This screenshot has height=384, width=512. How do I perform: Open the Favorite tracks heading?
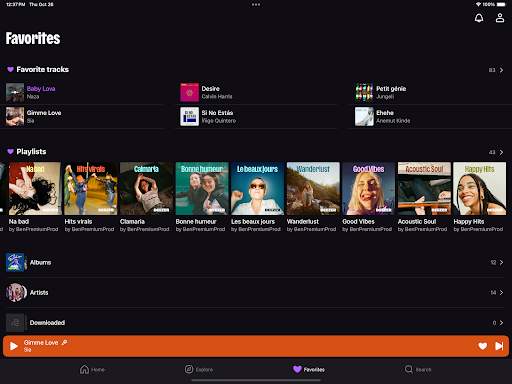[x=43, y=69]
